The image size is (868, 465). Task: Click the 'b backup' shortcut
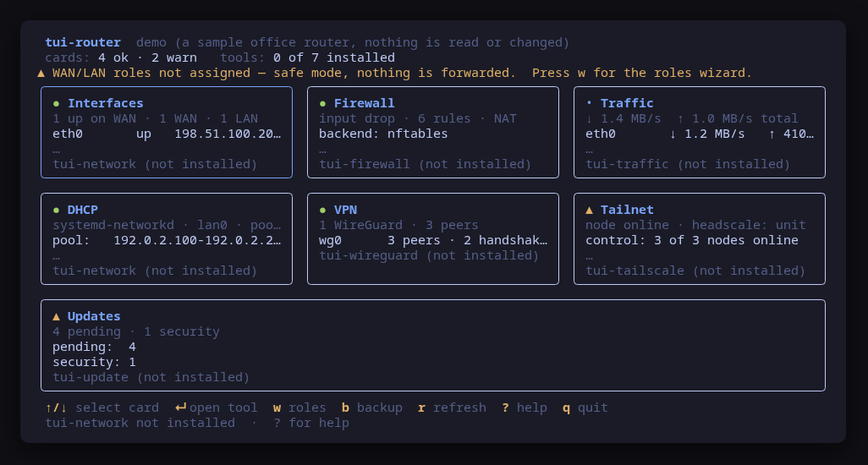[372, 408]
